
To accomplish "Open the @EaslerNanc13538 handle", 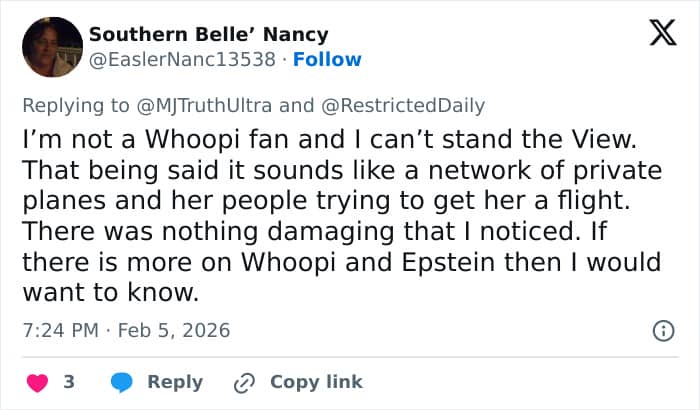I will click(x=182, y=59).
